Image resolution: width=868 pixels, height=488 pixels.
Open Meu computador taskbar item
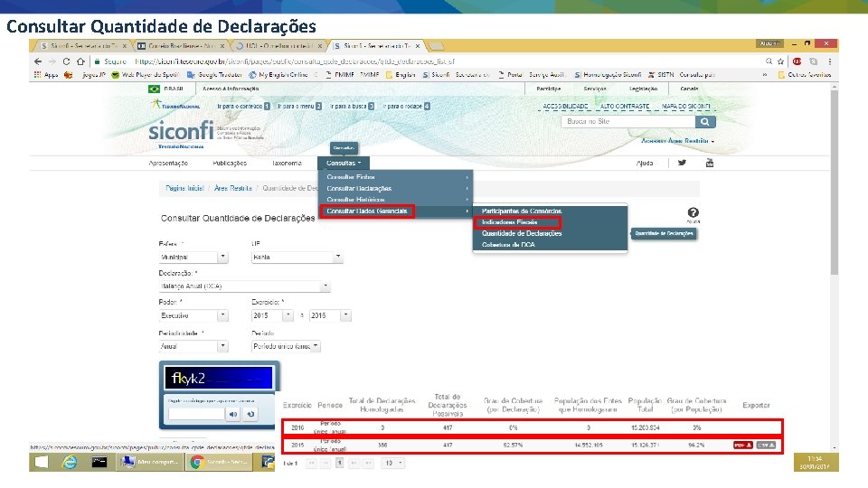(x=151, y=462)
